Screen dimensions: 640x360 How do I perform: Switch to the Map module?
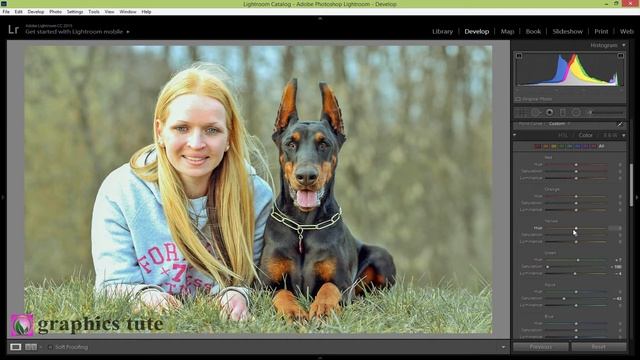click(x=507, y=31)
